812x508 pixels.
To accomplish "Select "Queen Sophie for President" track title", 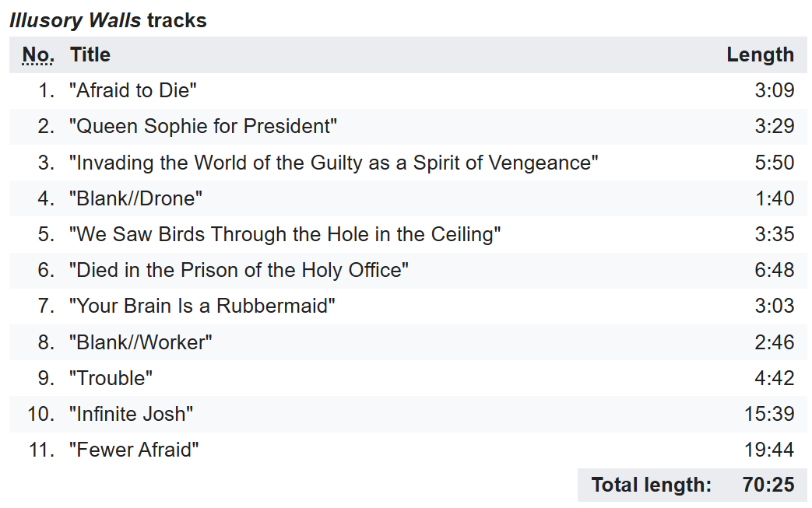I will (203, 126).
